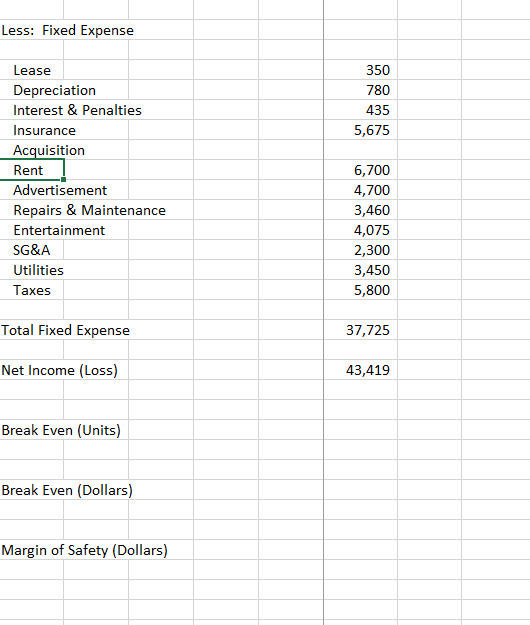Select the SG&A value 2,300
530x625 pixels.
(372, 250)
